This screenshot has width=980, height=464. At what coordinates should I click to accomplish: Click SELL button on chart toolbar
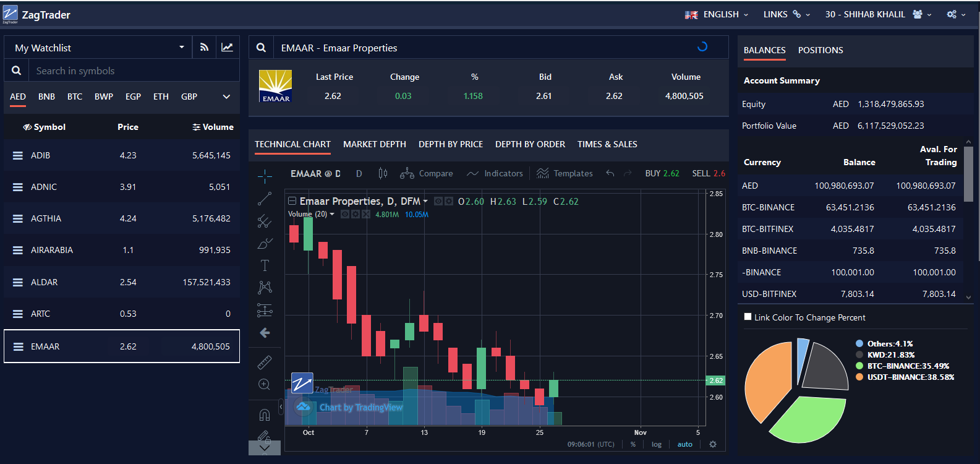709,174
